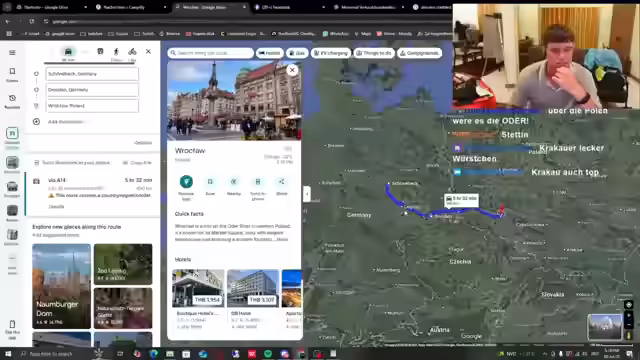Select driving travel mode icon
This screenshot has height=360, width=640.
click(68, 52)
